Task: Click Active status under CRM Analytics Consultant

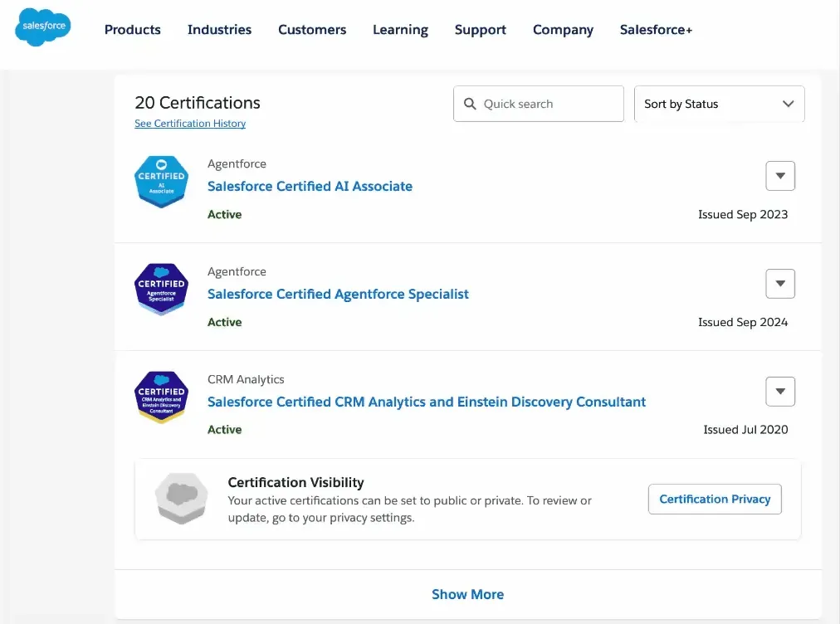Action: [224, 430]
